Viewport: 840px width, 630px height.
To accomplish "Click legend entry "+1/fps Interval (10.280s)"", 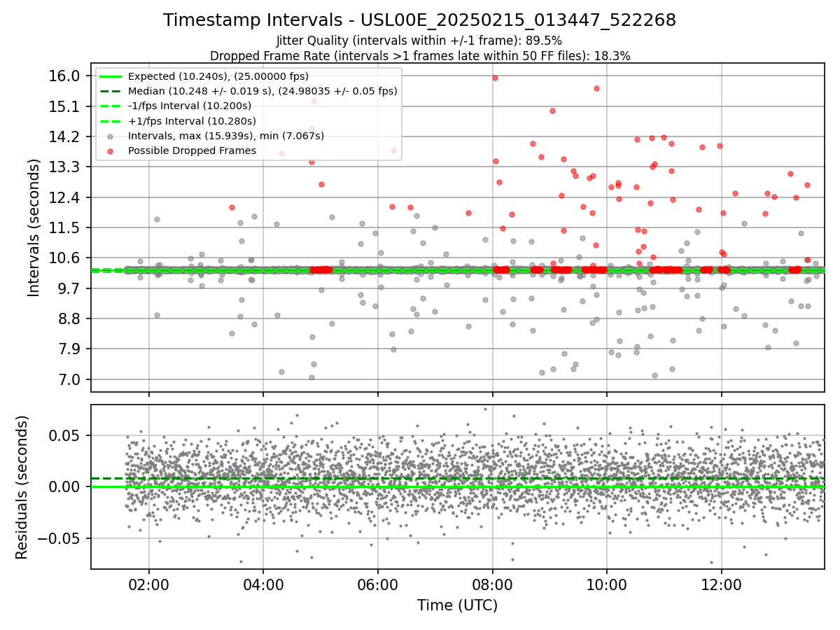I will [190, 120].
